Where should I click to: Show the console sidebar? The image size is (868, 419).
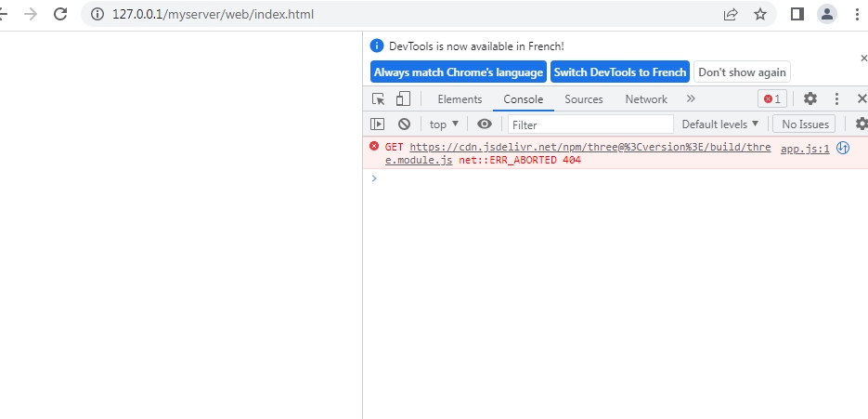[x=377, y=124]
